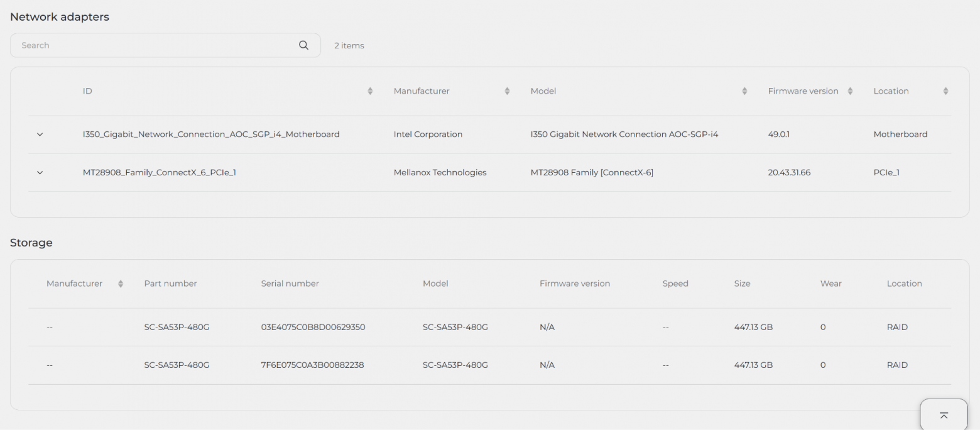Click the PCIe_1 location cell
Image resolution: width=980 pixels, height=430 pixels.
click(886, 173)
